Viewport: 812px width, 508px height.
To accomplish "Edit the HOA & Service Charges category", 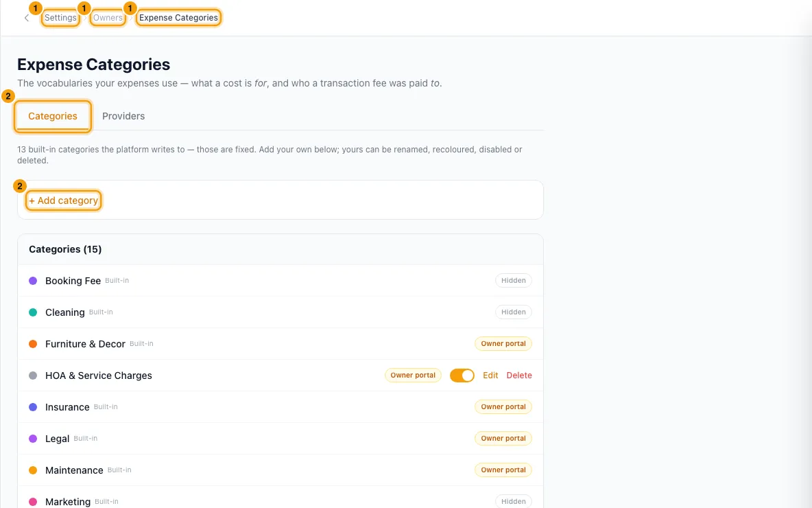I will (x=490, y=376).
